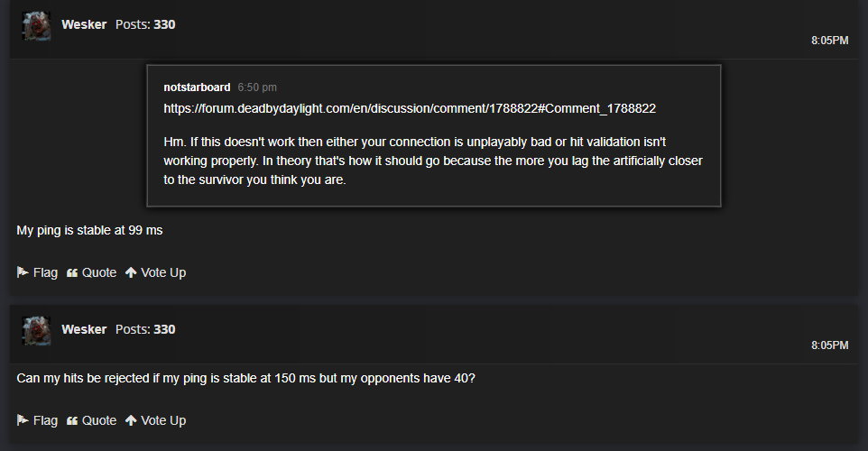
Task: Click the flag icon on first post
Action: point(23,272)
